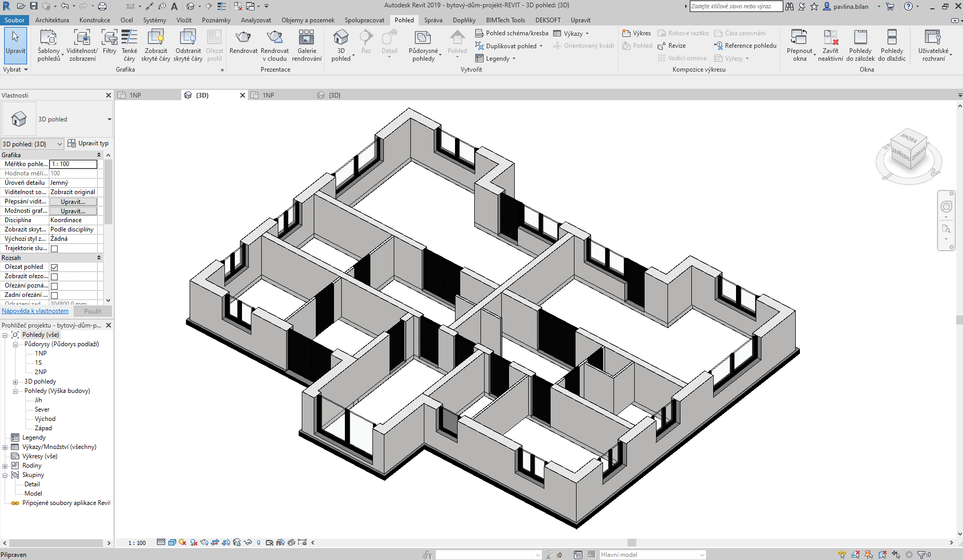Click reveal hidden elements lightbulb icon
Viewport: 963px width, 560px height.
259,542
